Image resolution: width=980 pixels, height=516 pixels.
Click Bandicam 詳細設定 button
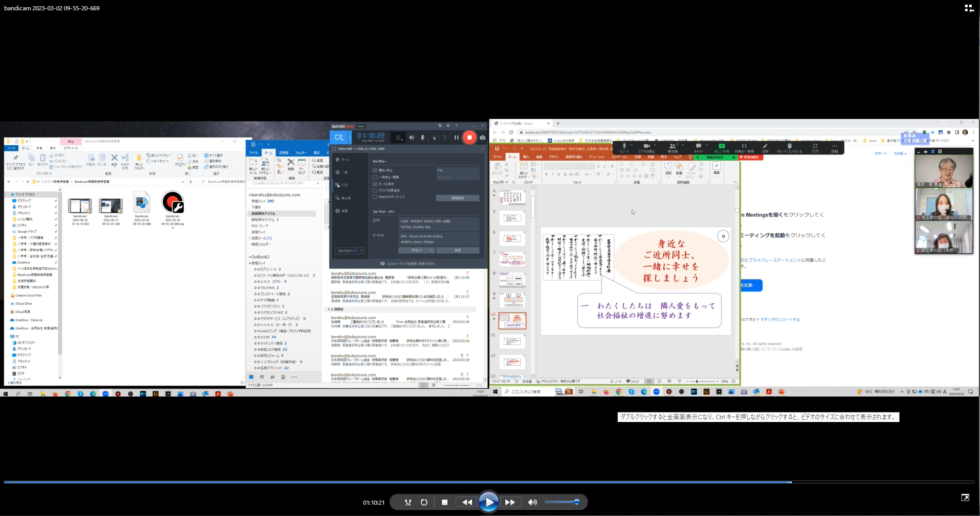[x=457, y=198]
